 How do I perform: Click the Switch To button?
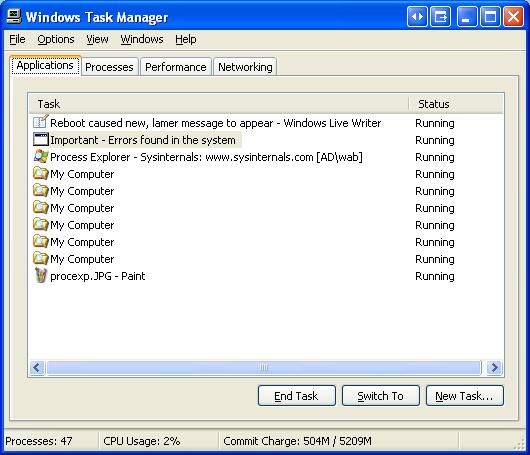pyautogui.click(x=381, y=396)
